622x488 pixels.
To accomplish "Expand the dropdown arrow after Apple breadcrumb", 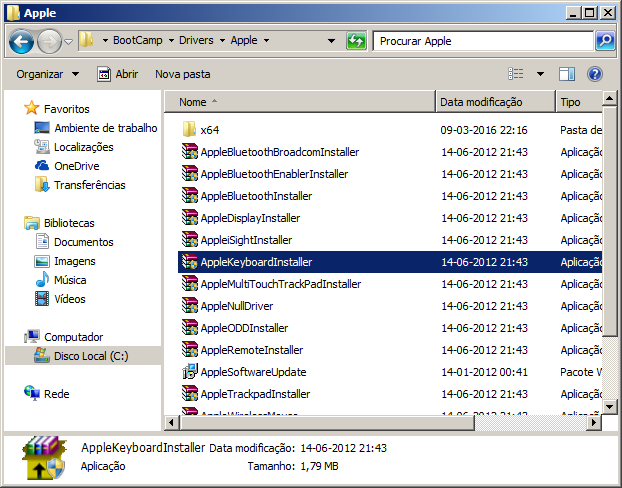I will (267, 40).
